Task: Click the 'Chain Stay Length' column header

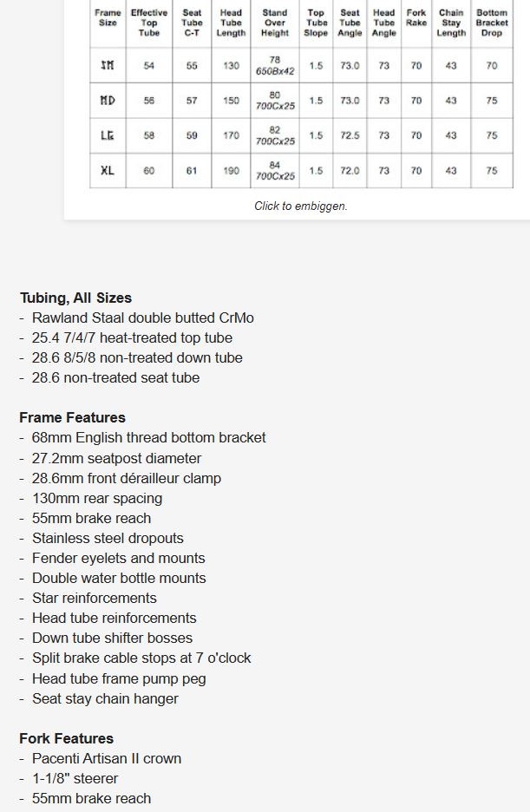Action: (x=451, y=23)
